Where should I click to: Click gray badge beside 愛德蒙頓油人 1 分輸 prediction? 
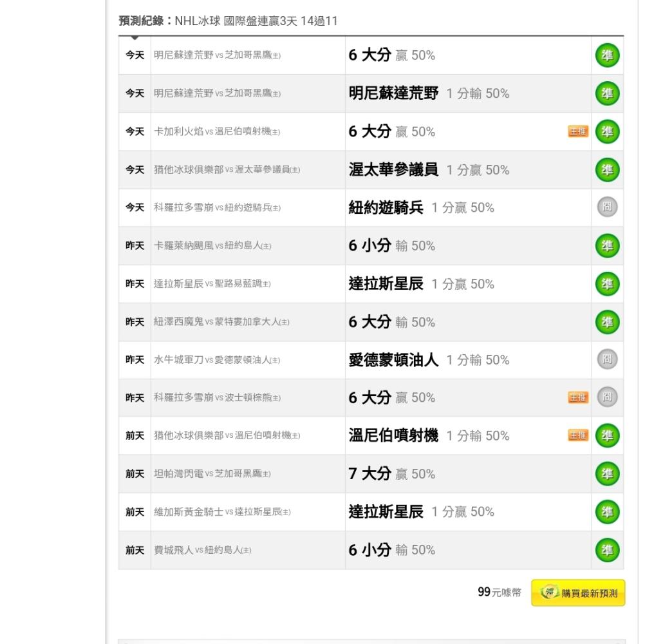[607, 359]
